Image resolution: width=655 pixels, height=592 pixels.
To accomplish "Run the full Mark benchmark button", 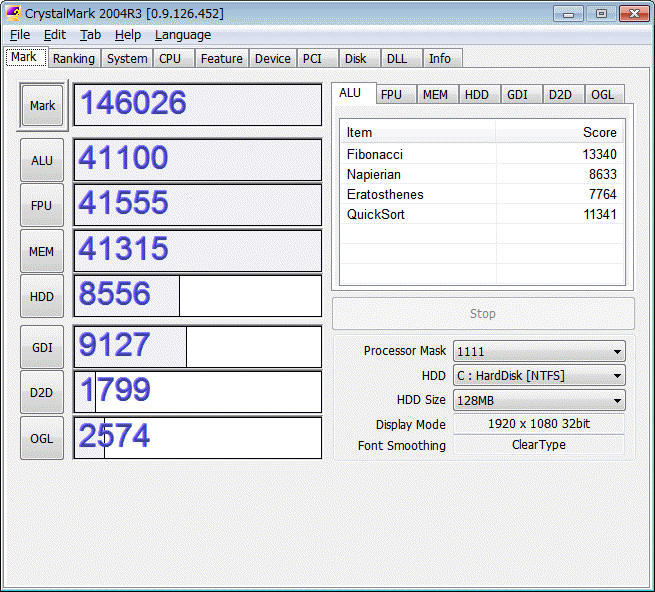I will pos(42,106).
